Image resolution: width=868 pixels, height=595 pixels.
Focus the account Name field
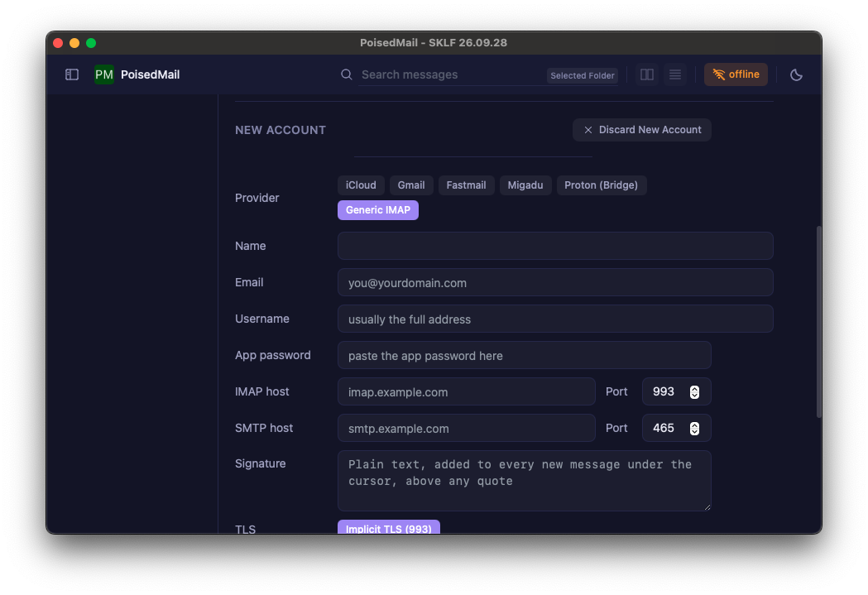[555, 246]
